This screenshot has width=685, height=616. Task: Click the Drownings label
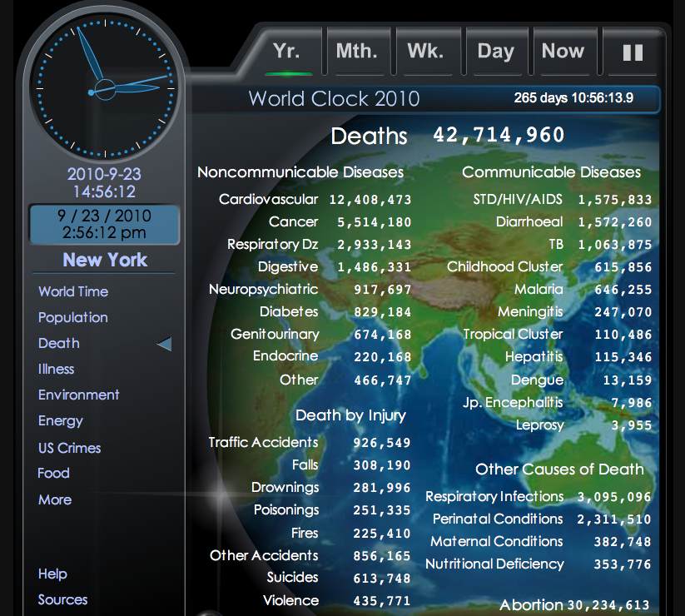click(285, 488)
